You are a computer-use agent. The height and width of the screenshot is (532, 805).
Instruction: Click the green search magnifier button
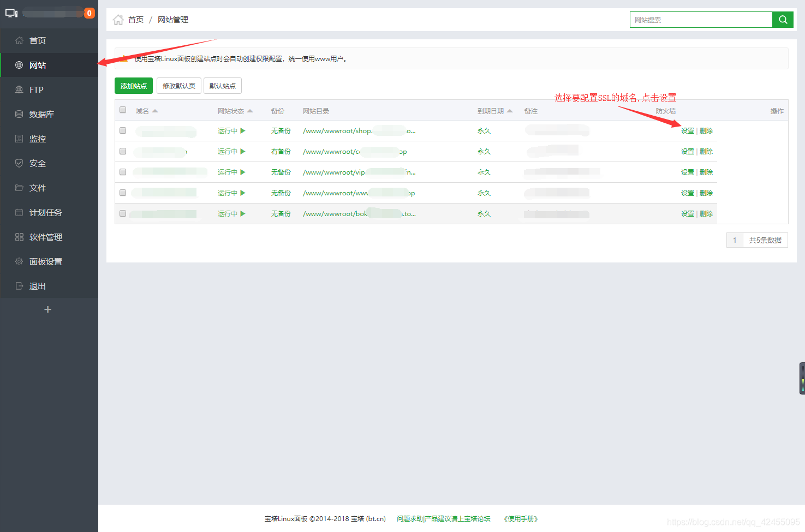(x=783, y=20)
